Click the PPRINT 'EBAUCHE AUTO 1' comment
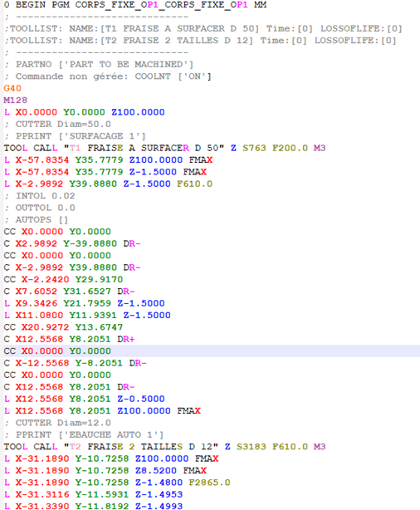 pyautogui.click(x=84, y=435)
